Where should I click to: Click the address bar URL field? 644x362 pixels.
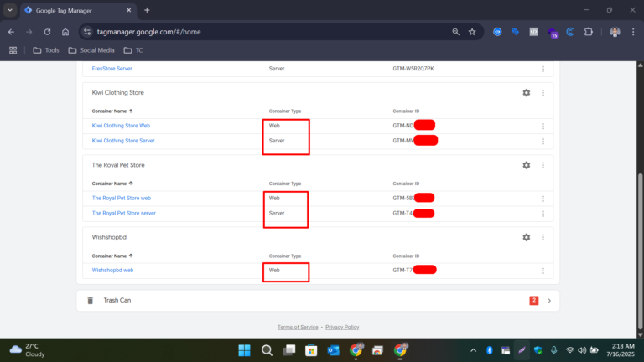[x=268, y=32]
